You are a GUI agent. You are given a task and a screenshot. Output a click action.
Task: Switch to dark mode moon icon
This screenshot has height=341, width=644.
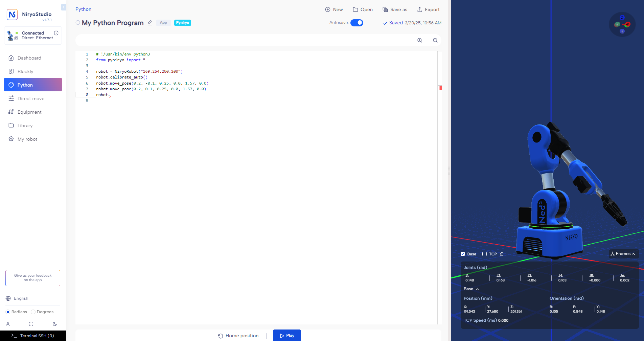(55, 324)
